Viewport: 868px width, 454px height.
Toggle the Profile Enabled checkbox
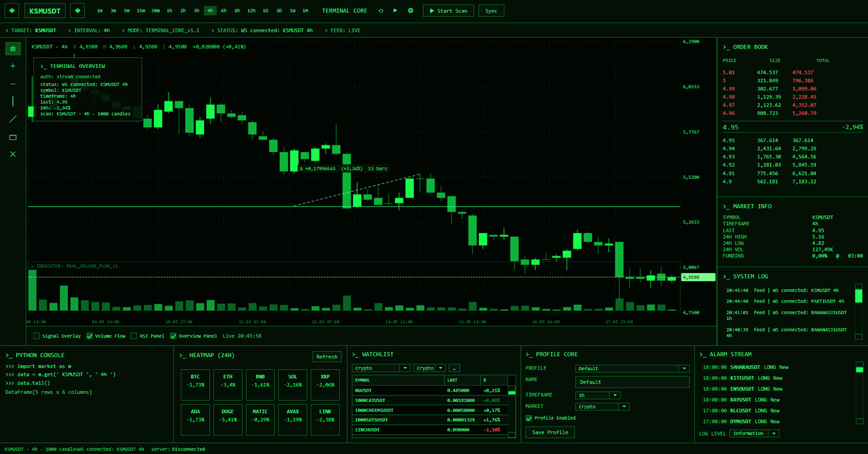529,418
